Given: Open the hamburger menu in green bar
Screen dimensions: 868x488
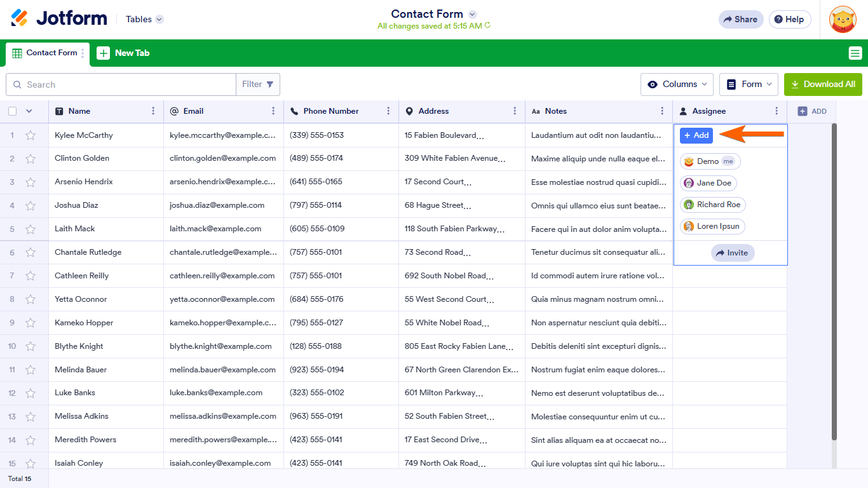Looking at the screenshot, I should 855,53.
